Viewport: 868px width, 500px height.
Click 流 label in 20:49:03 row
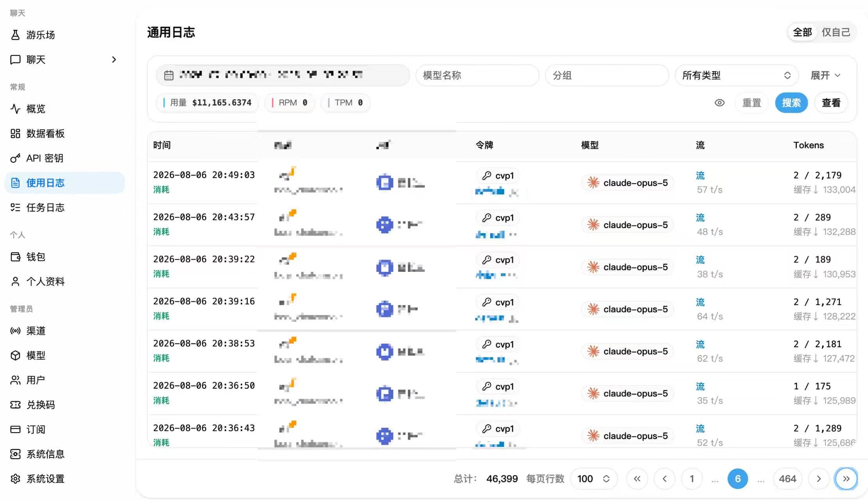700,176
